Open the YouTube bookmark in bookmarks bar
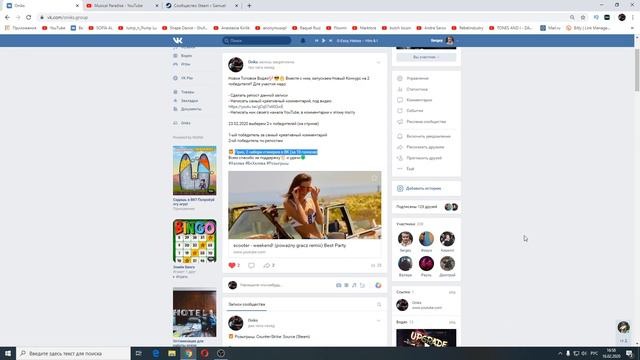Viewport: 640px width, 360px height. point(54,28)
